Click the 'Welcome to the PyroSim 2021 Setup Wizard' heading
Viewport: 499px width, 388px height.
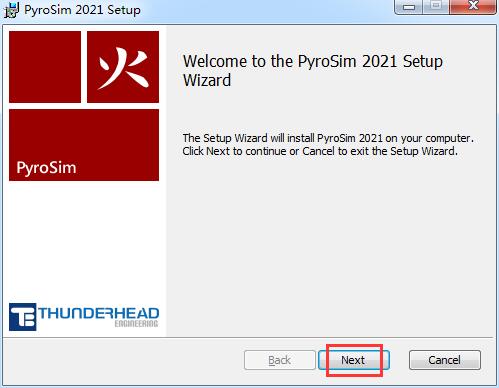click(x=313, y=71)
